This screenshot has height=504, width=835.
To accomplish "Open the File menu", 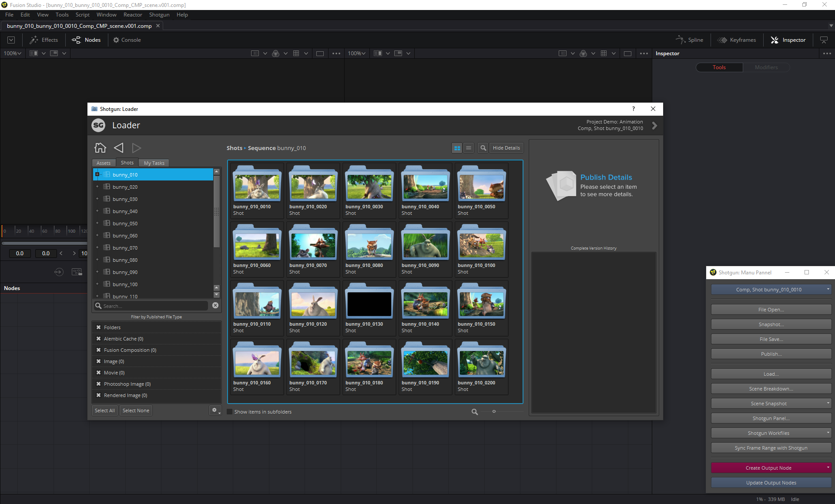I will click(x=9, y=15).
